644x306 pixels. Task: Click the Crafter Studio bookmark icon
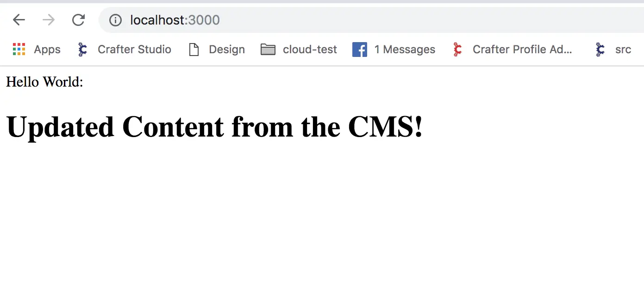[x=83, y=50]
